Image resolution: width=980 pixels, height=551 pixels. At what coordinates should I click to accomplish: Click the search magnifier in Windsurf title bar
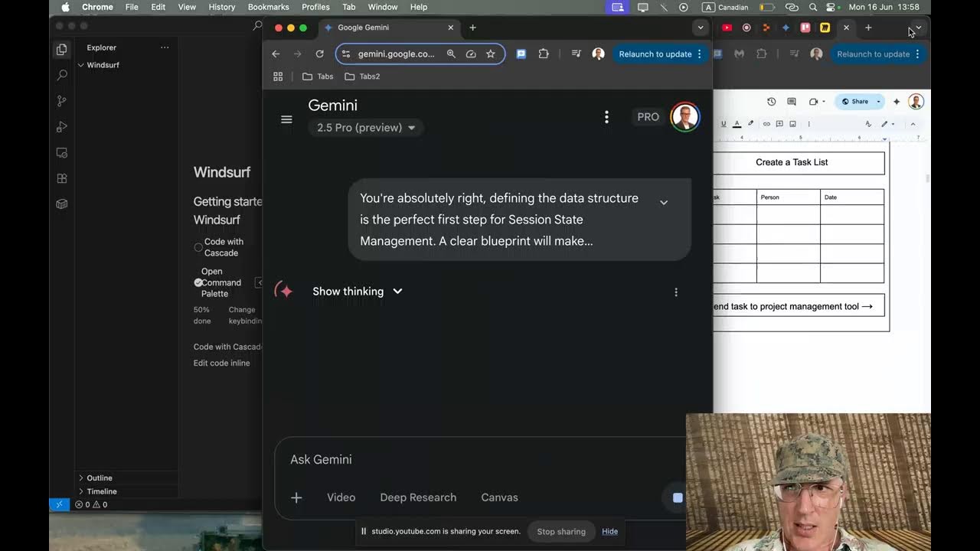[x=257, y=26]
